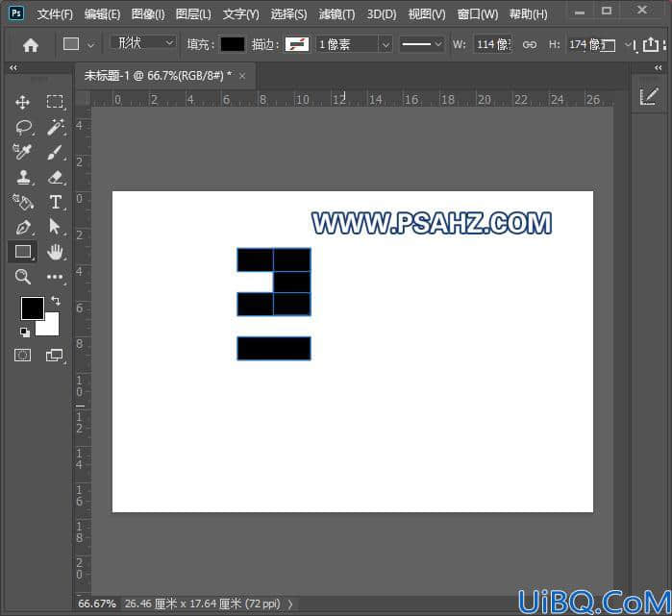Select the Hand tool
Viewport: 672px width, 616px height.
coord(55,252)
